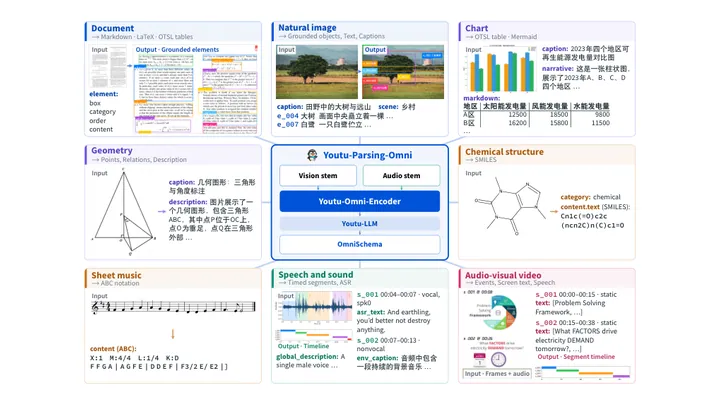Open the Natural image panel heading
The height and width of the screenshot is (405, 720).
coord(307,28)
